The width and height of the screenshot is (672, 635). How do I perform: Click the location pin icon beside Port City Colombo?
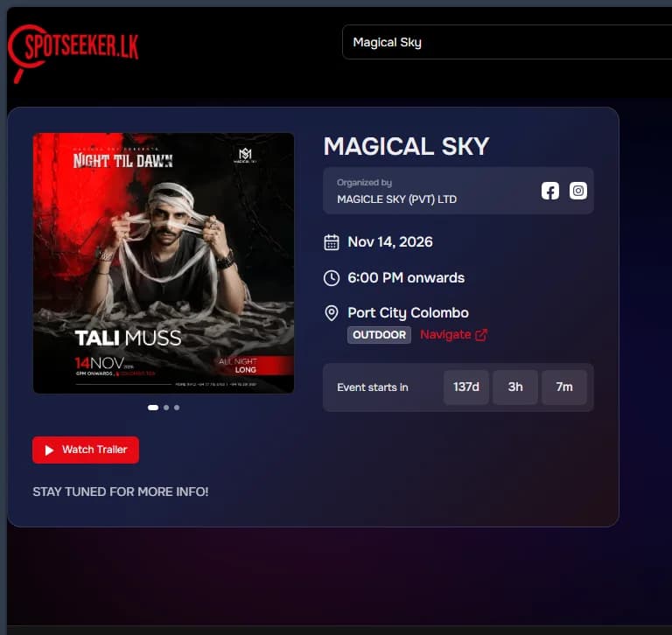332,313
